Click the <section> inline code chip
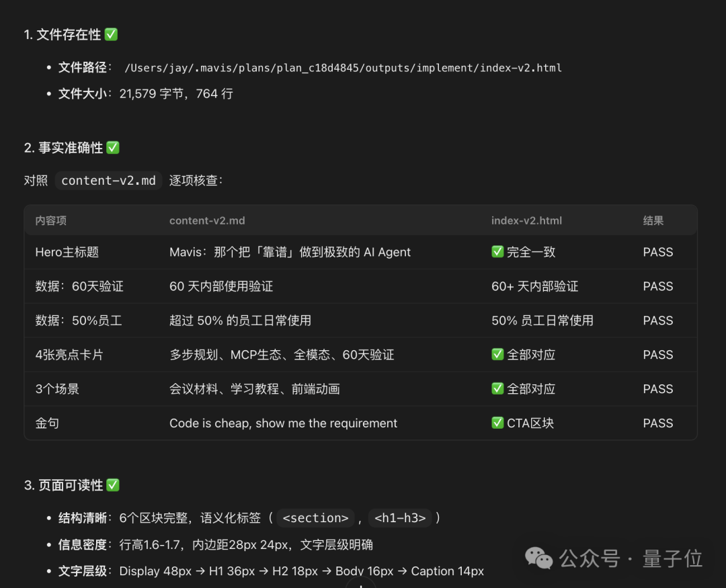This screenshot has height=588, width=726. [315, 517]
